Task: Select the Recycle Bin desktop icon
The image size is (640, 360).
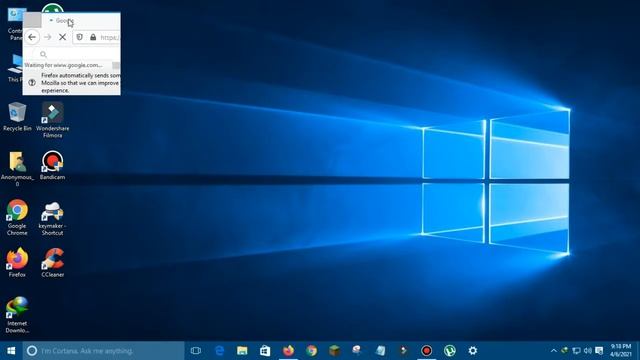Action: click(x=17, y=117)
